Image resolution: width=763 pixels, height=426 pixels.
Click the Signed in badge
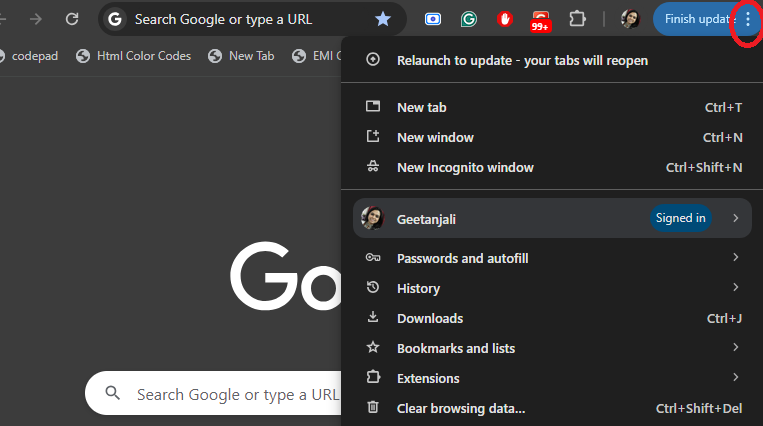coord(680,218)
